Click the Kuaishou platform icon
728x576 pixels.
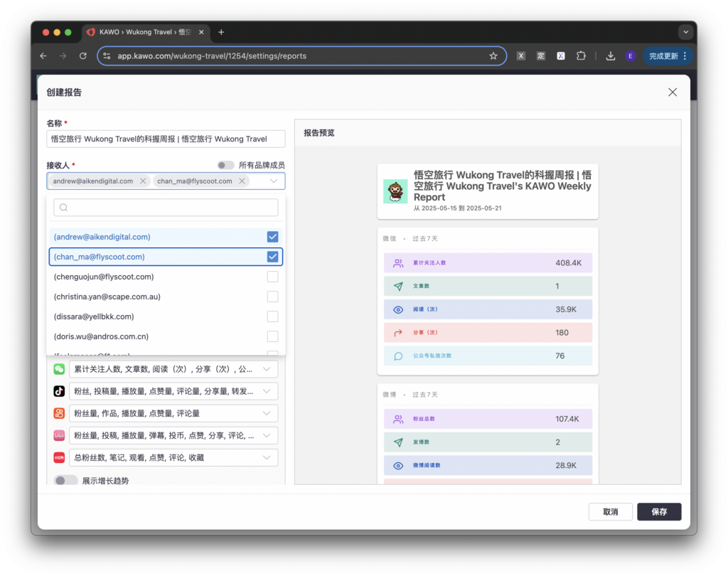pyautogui.click(x=59, y=413)
